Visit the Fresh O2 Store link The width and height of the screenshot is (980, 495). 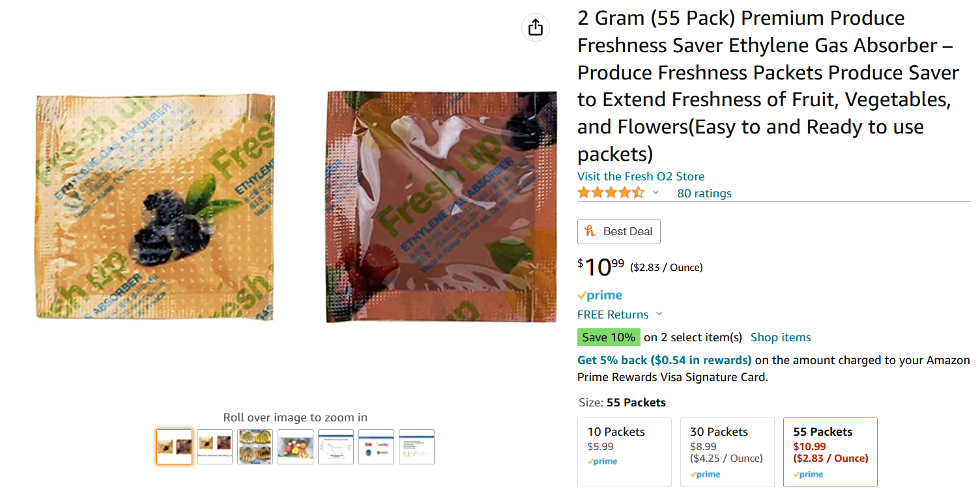641,177
